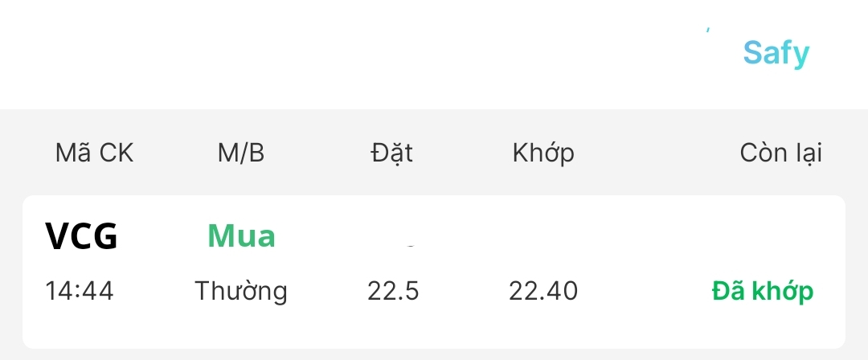
Task: Tap the Còn lại column header
Action: [x=780, y=153]
